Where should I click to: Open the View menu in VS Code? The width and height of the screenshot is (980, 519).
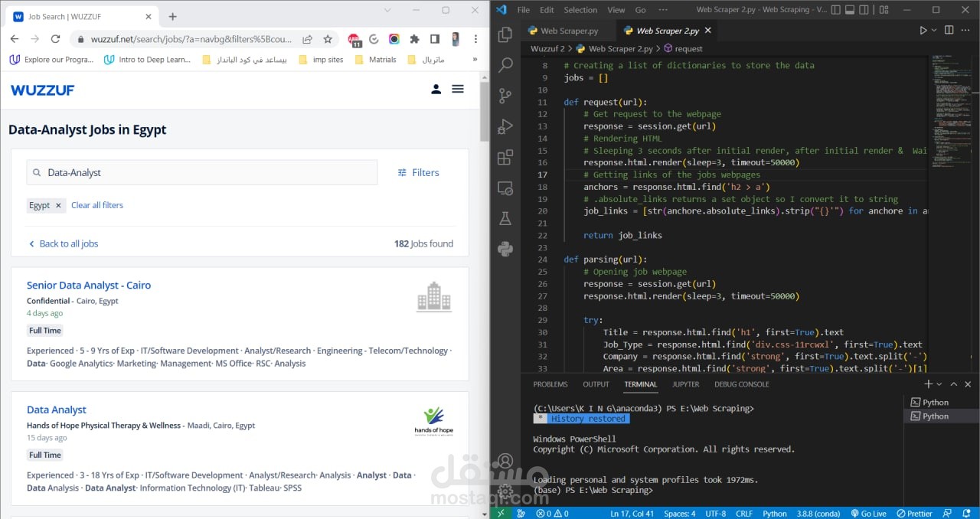[616, 10]
